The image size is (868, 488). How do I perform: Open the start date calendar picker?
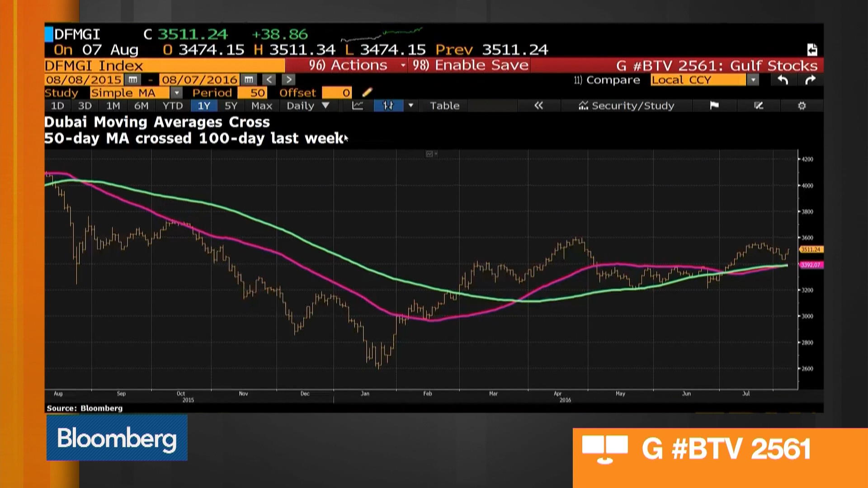pyautogui.click(x=132, y=80)
